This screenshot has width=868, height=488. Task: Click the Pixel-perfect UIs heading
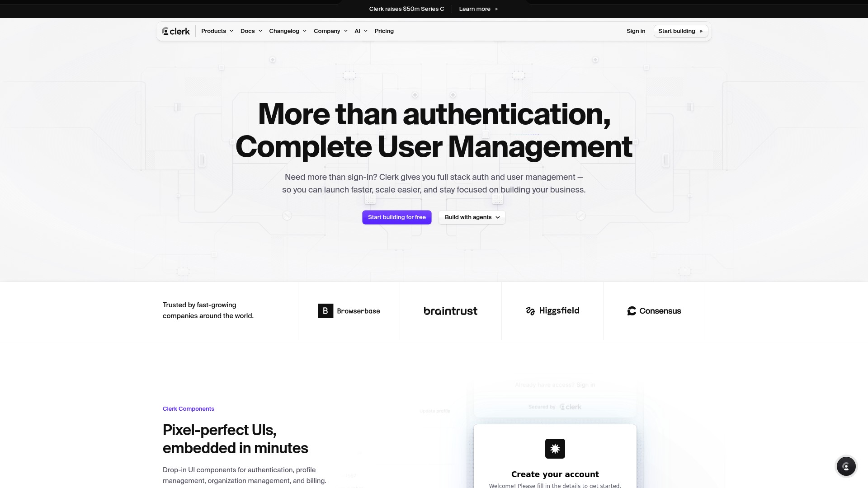(x=235, y=439)
